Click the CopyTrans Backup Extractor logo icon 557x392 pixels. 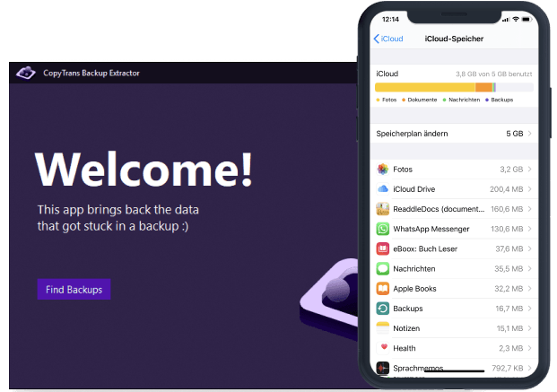(x=26, y=73)
